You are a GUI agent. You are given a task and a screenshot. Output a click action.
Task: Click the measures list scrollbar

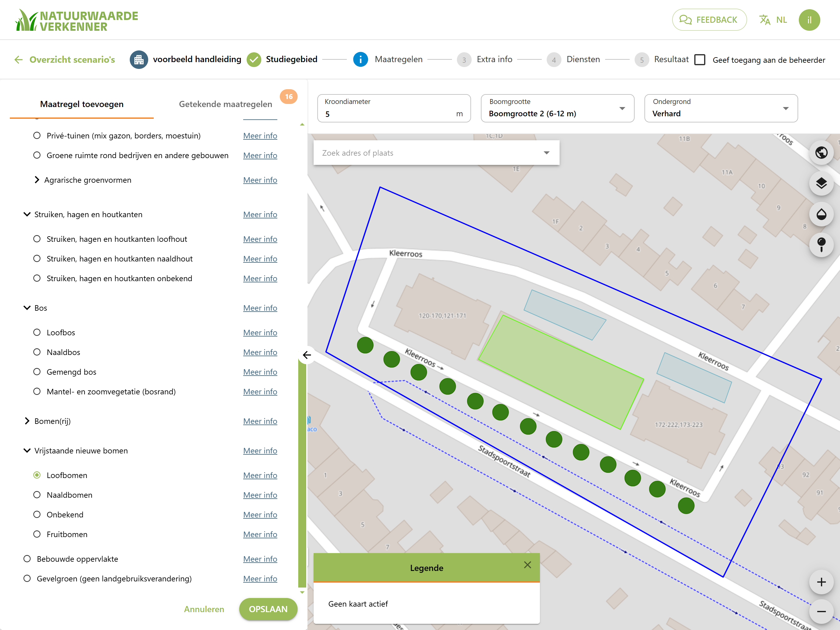coord(302,473)
